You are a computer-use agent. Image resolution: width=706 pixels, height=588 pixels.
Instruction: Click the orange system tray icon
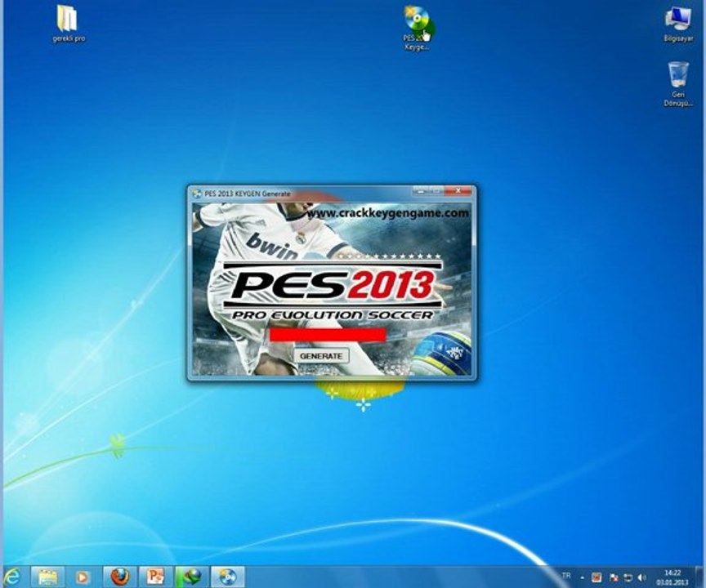(x=597, y=577)
